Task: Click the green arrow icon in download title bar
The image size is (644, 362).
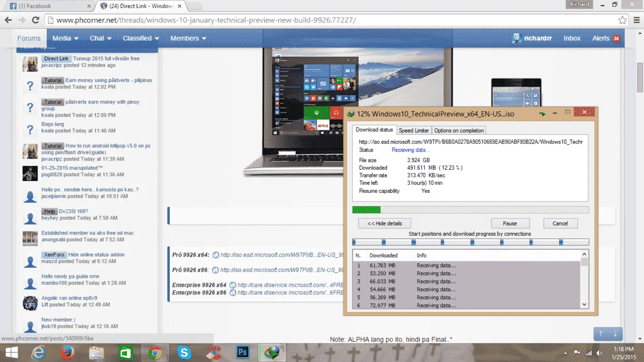Action: (542, 114)
